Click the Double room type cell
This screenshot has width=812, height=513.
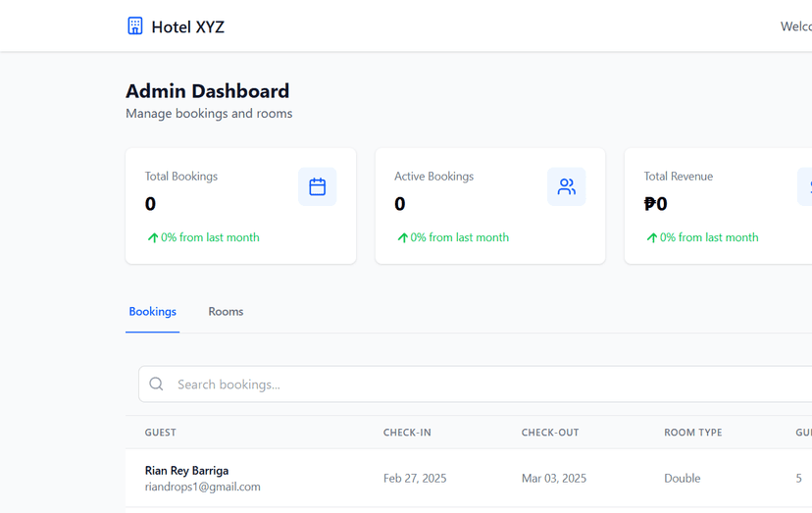coord(682,479)
